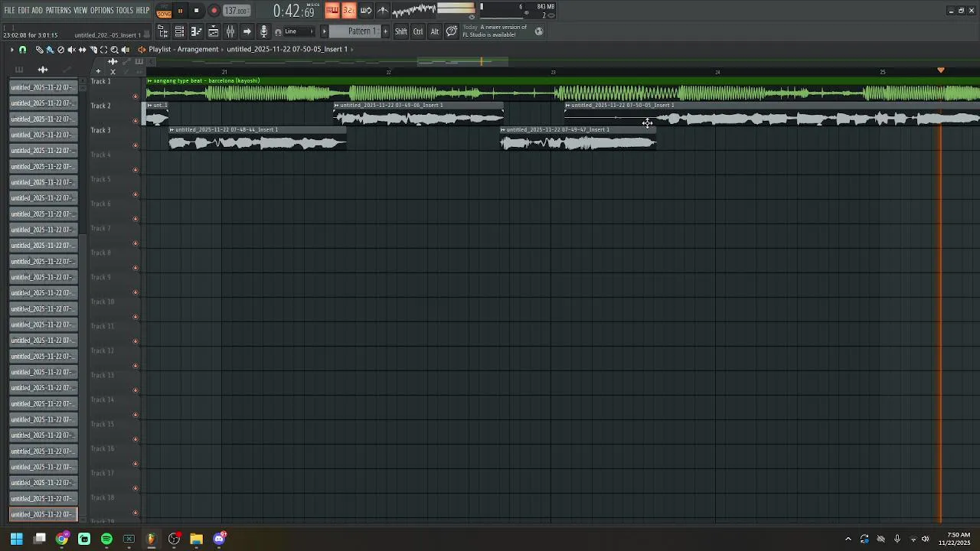Toggle the loop recording button
This screenshot has width=980, height=551.
365,11
